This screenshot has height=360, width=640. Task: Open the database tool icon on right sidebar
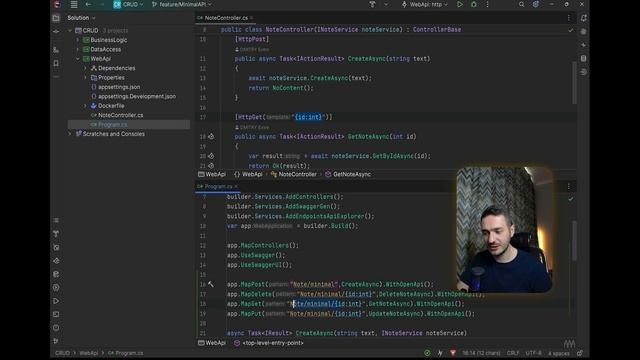tap(584, 58)
